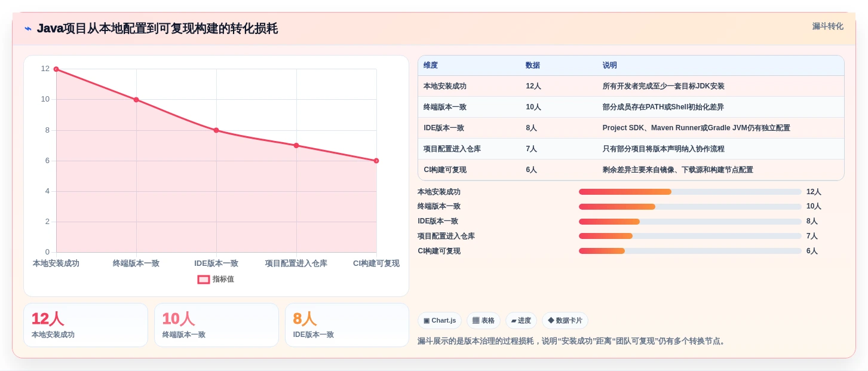Select the 进度 tag chip
The width and height of the screenshot is (868, 371).
[521, 320]
